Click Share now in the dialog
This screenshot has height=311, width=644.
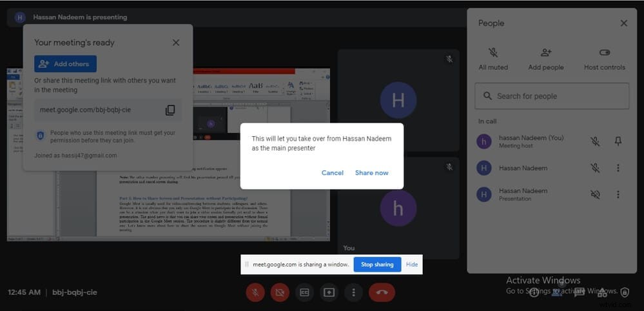pyautogui.click(x=371, y=172)
